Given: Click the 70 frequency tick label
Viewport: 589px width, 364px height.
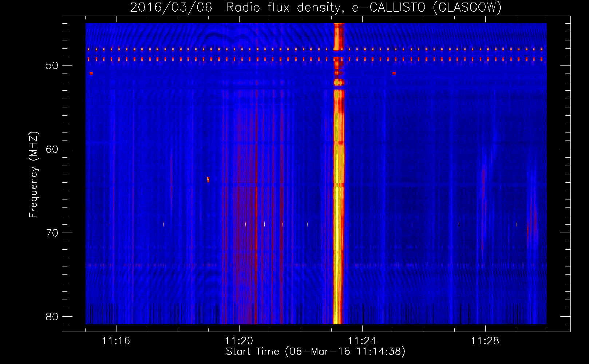Looking at the screenshot, I should point(52,233).
